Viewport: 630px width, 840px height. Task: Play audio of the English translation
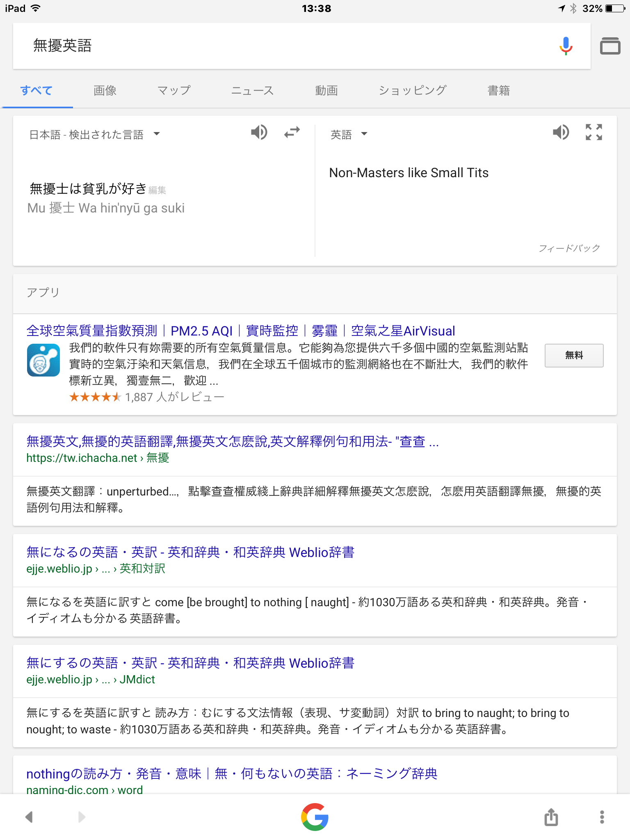[561, 132]
